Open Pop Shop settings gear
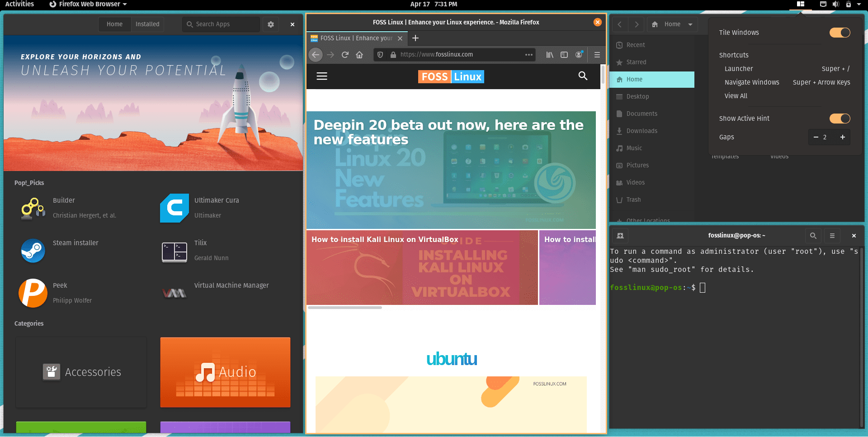 271,24
